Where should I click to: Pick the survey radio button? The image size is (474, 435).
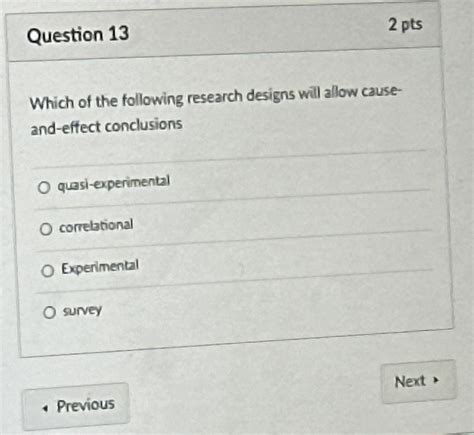pos(49,313)
